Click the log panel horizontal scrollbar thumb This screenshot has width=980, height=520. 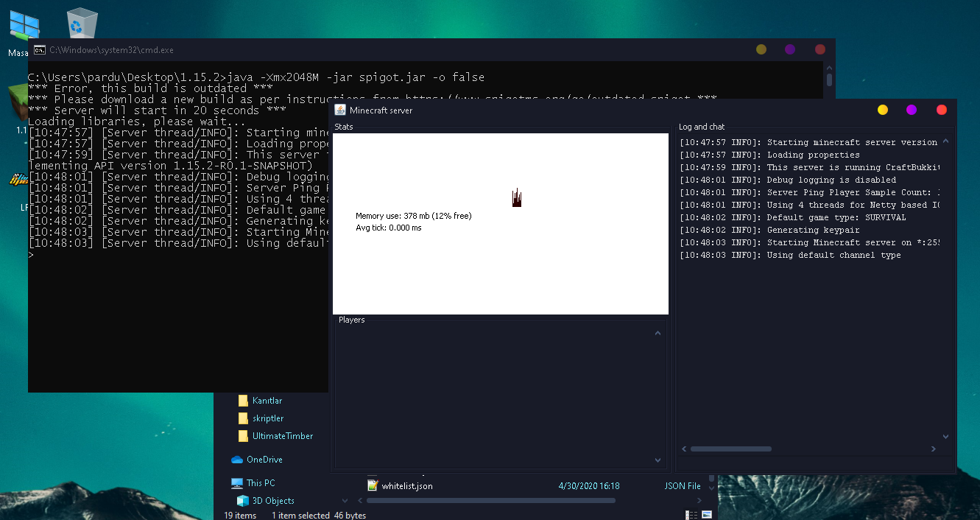click(x=730, y=449)
